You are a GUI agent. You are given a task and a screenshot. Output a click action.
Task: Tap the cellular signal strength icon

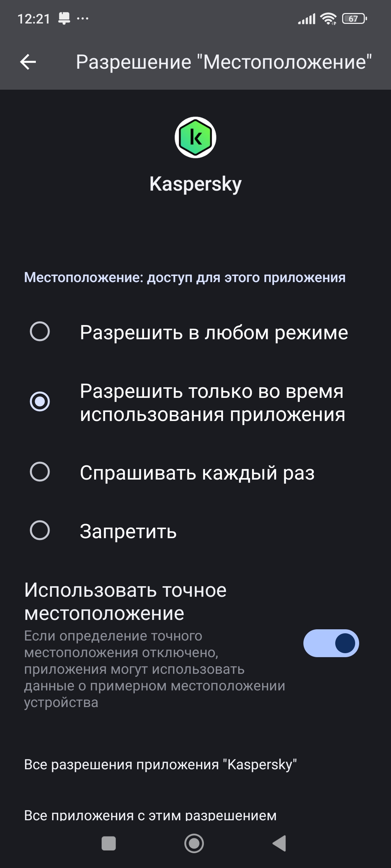pos(307,18)
